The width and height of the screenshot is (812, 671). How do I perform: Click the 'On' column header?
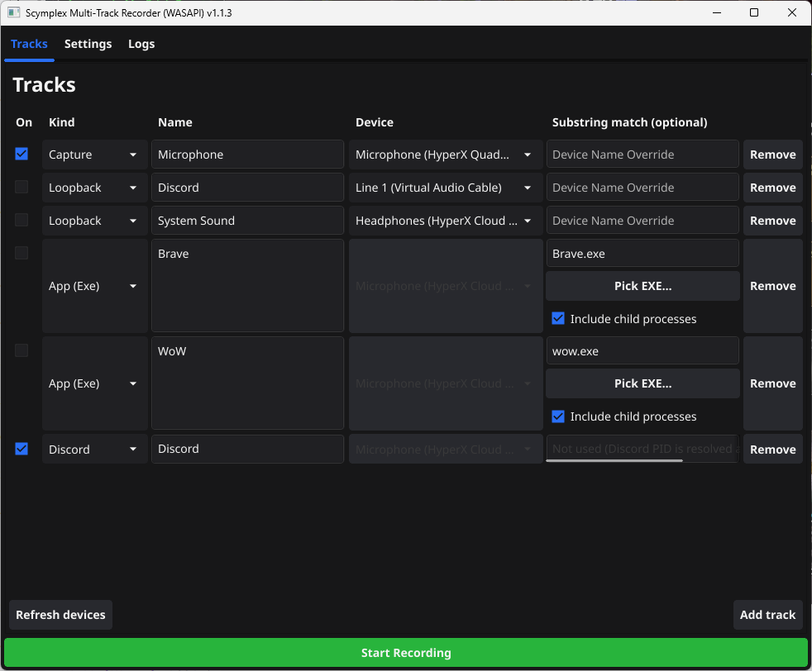pos(24,122)
